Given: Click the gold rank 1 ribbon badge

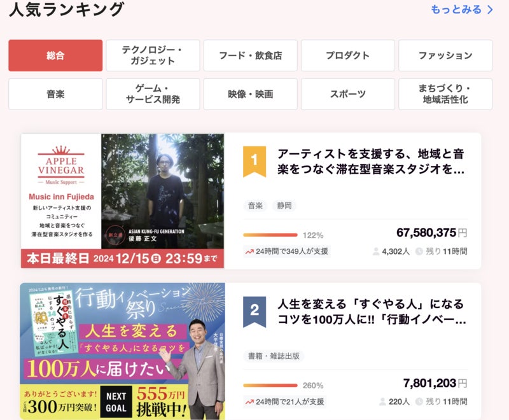Looking at the screenshot, I should coord(254,161).
